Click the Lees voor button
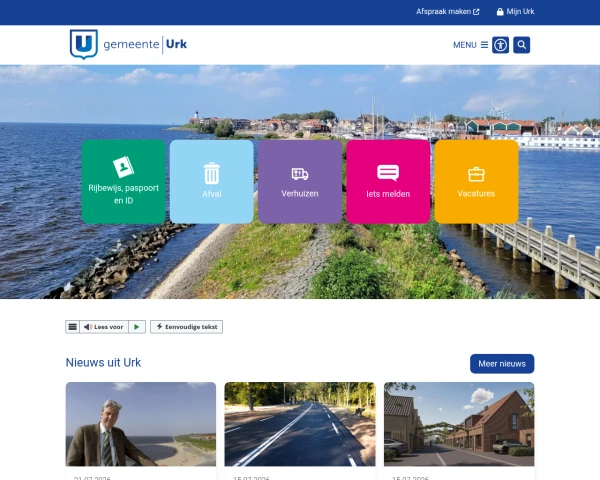The width and height of the screenshot is (600, 480). [104, 327]
